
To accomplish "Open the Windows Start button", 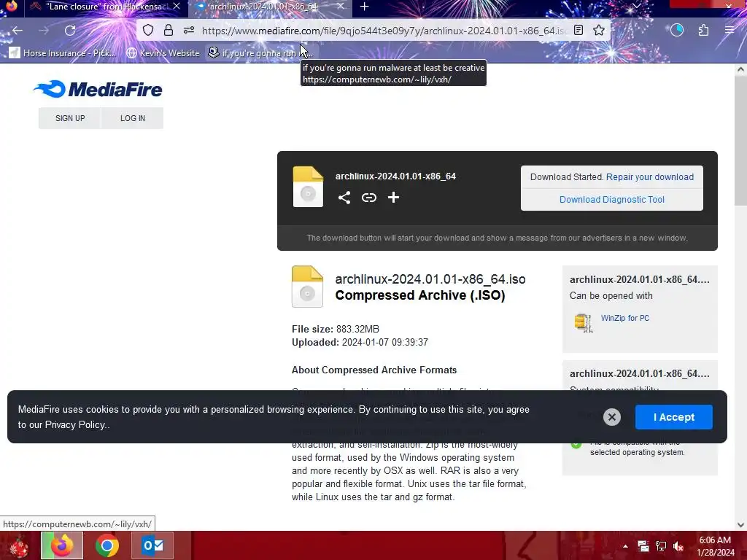I will [x=19, y=545].
